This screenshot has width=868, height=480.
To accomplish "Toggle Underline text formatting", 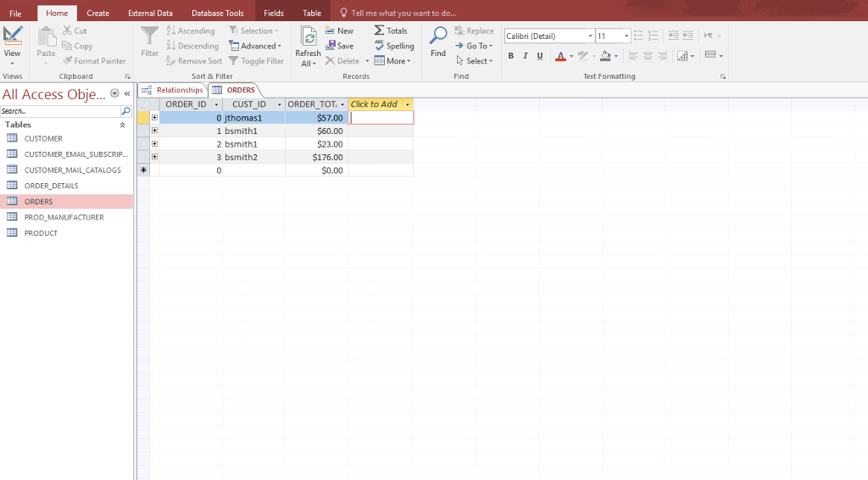I will pos(540,56).
